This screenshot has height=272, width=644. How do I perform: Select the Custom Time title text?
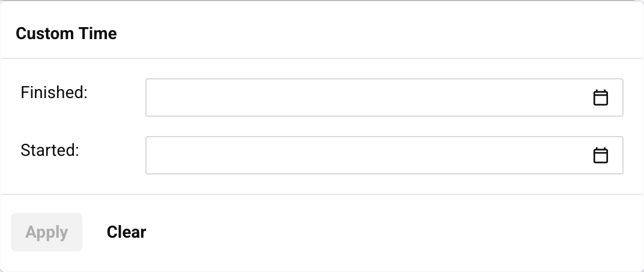pyautogui.click(x=66, y=34)
